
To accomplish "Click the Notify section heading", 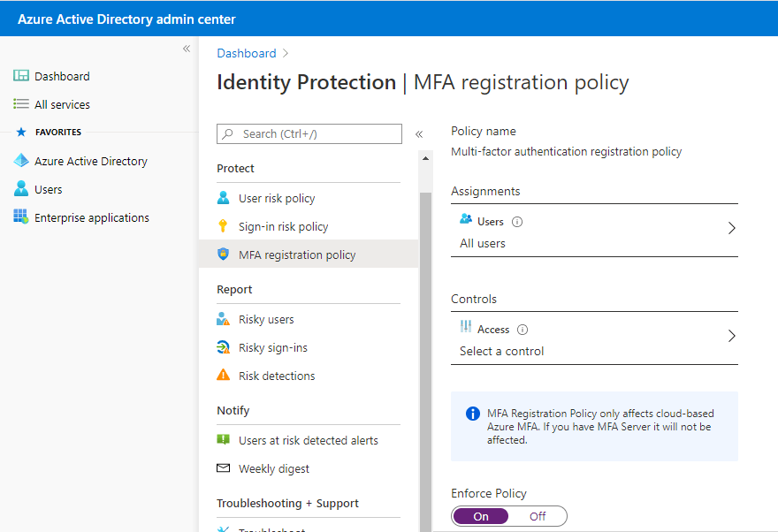I will tap(233, 411).
